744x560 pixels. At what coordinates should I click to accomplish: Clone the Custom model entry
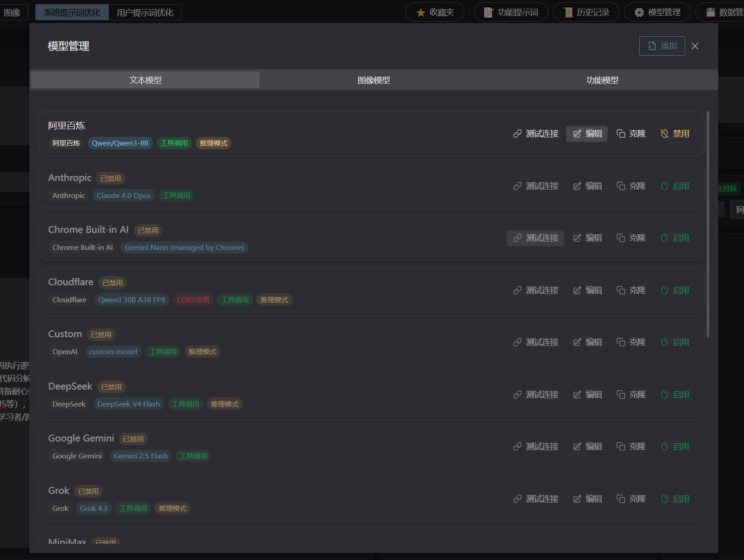(631, 342)
